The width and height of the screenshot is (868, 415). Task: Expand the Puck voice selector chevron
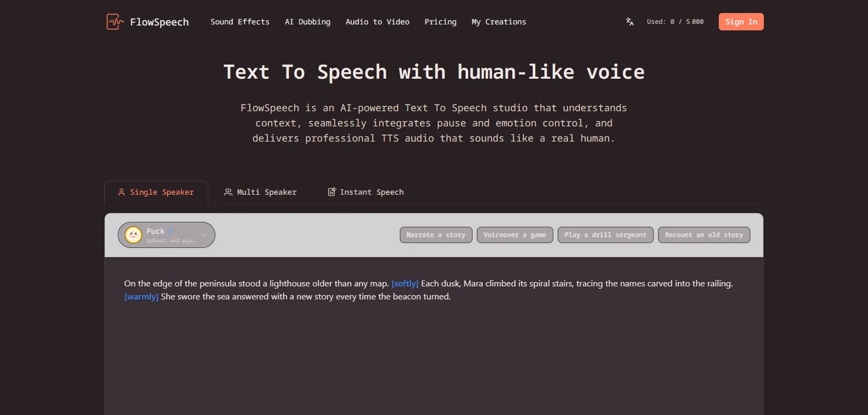tap(204, 235)
